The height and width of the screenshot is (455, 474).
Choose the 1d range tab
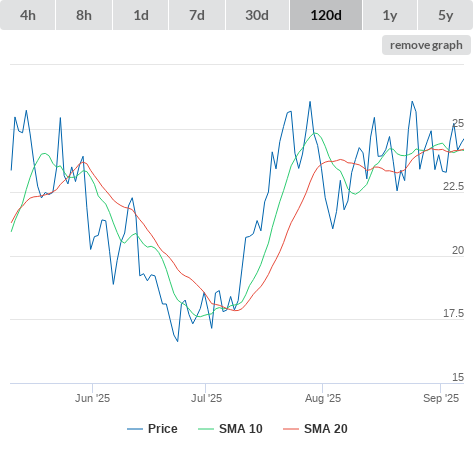[x=141, y=15]
